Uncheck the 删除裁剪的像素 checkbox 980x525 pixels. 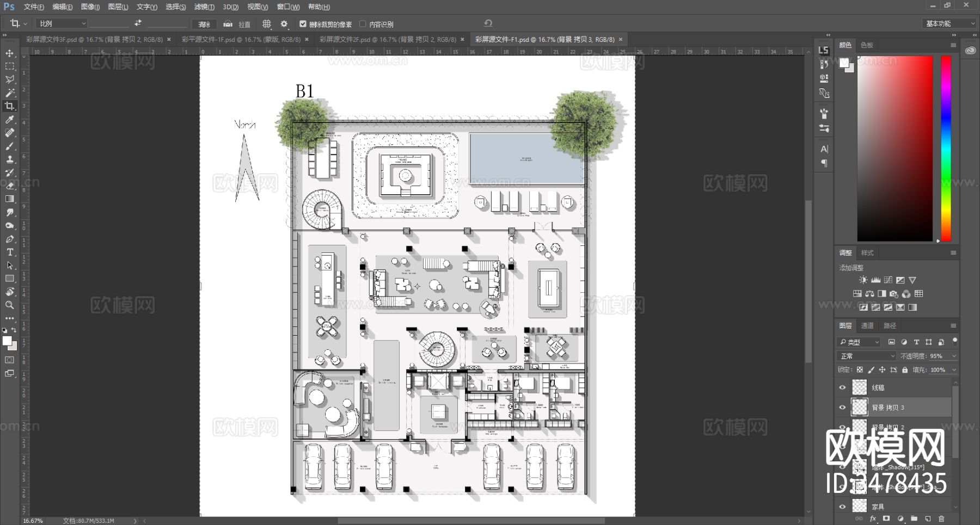pos(303,24)
